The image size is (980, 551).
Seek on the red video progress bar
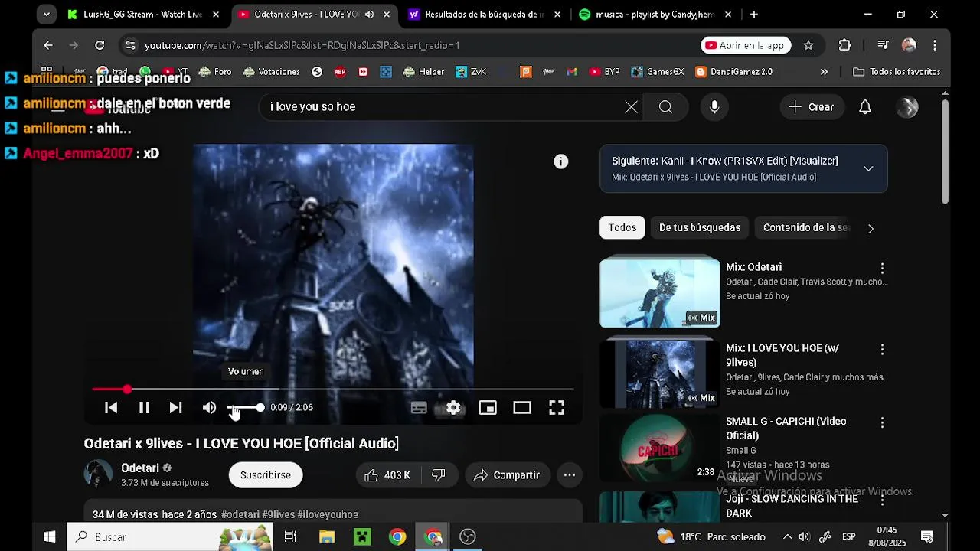333,390
